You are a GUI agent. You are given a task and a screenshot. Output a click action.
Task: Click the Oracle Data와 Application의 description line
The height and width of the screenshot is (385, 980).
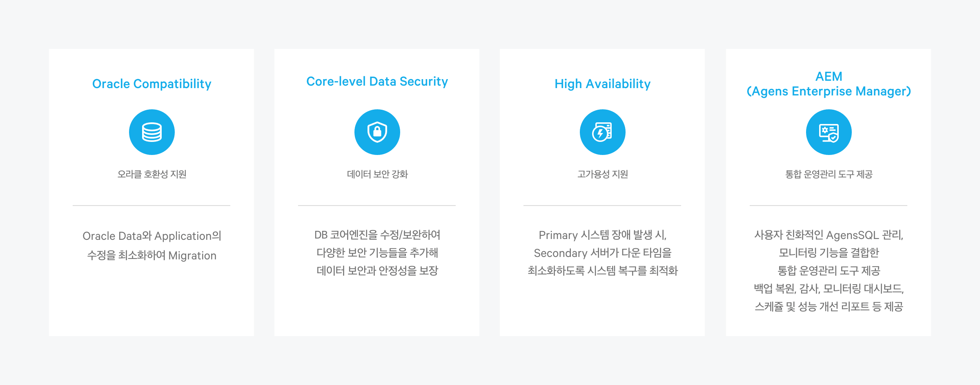[x=152, y=236]
